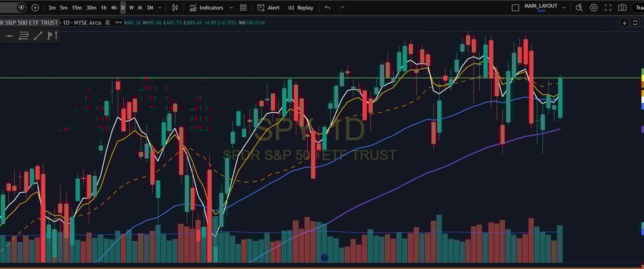
Task: Switch to the monthly M interval
Action: (x=140, y=8)
